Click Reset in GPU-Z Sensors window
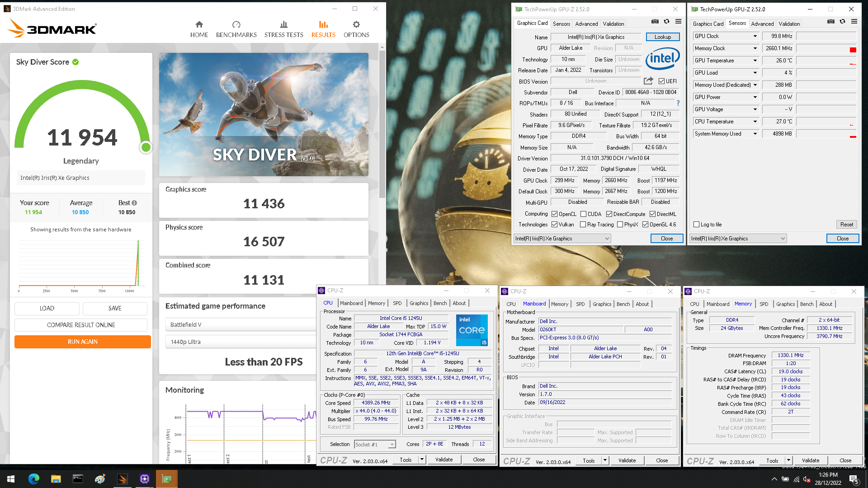The width and height of the screenshot is (868, 488). tap(847, 225)
